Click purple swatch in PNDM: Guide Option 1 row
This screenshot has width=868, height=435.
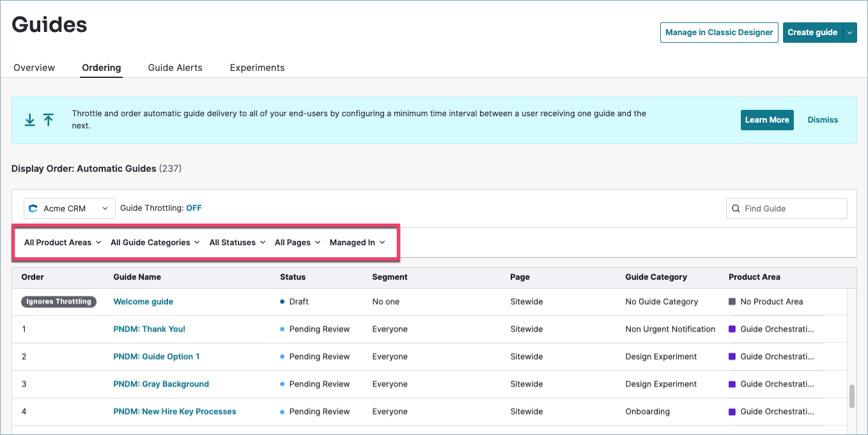coord(732,356)
